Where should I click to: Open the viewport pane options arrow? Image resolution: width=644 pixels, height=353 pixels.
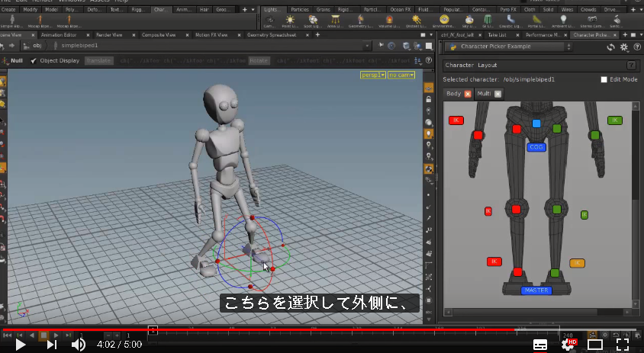pos(430,35)
